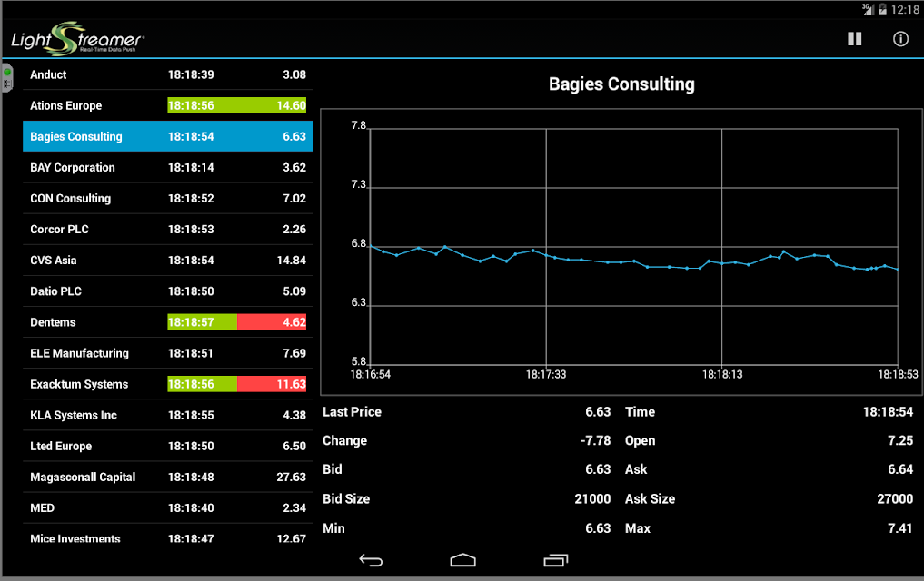Open the recent apps button
Viewport: 924px width, 581px height.
[555, 560]
